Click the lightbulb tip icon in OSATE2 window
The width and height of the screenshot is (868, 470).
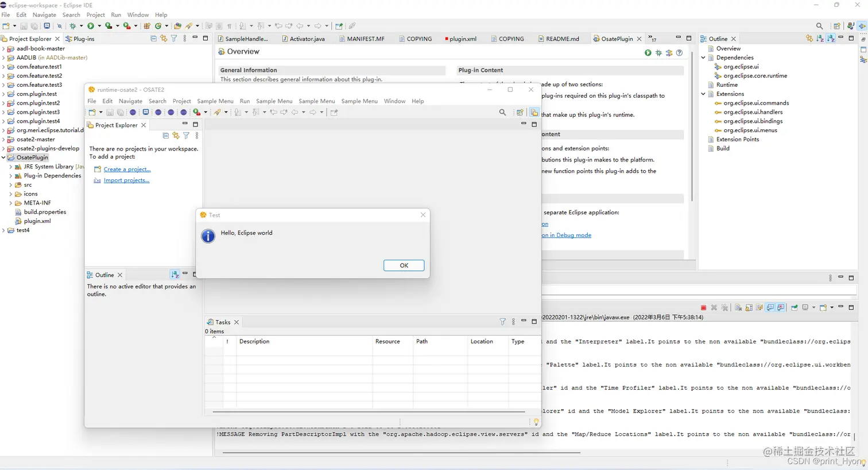[x=536, y=422]
